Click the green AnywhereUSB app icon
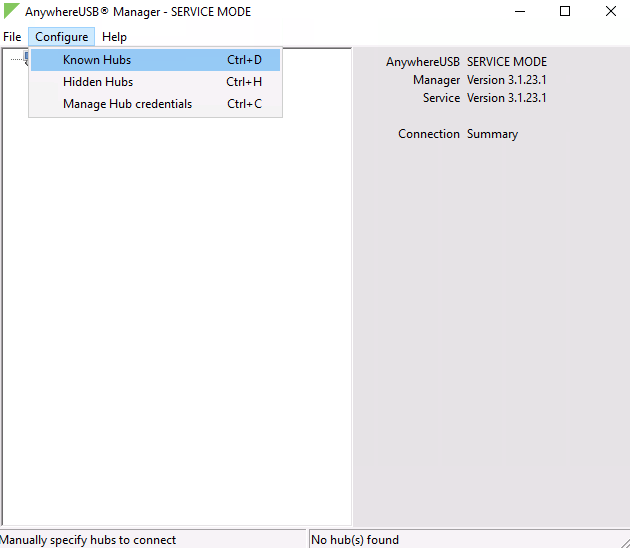 [x=11, y=12]
